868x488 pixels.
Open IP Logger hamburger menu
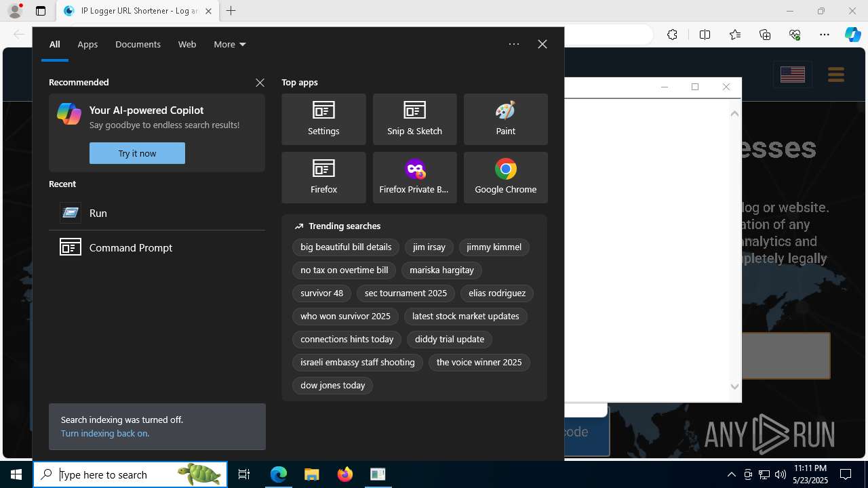[836, 75]
